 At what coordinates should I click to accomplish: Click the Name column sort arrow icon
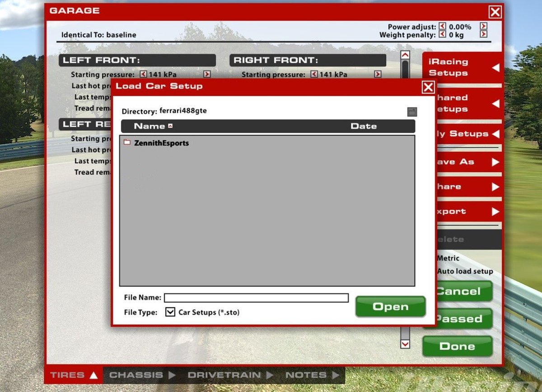tap(170, 126)
